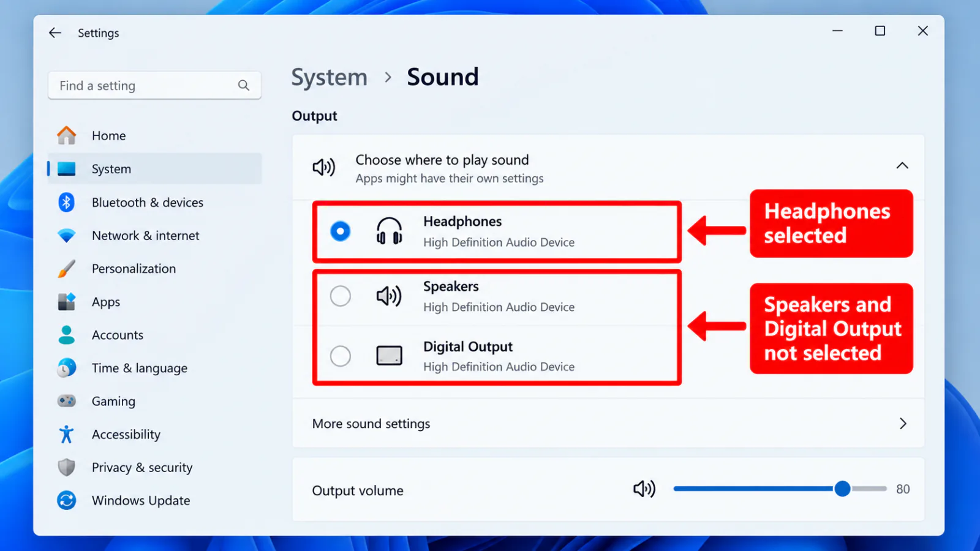This screenshot has width=980, height=551.
Task: Minimize the Settings window
Action: tap(837, 31)
